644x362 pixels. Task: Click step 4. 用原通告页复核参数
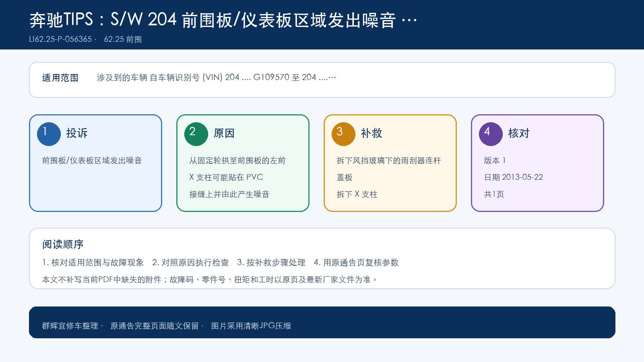click(x=356, y=263)
